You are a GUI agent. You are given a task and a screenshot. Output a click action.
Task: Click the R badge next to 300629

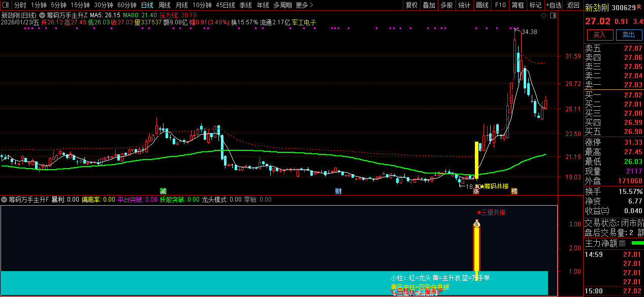click(x=639, y=7)
